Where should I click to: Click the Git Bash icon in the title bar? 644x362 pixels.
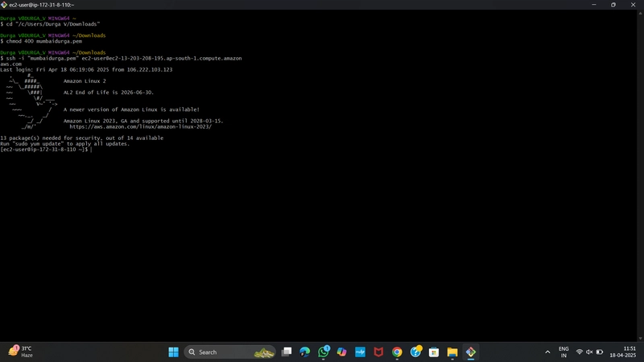pyautogui.click(x=4, y=5)
